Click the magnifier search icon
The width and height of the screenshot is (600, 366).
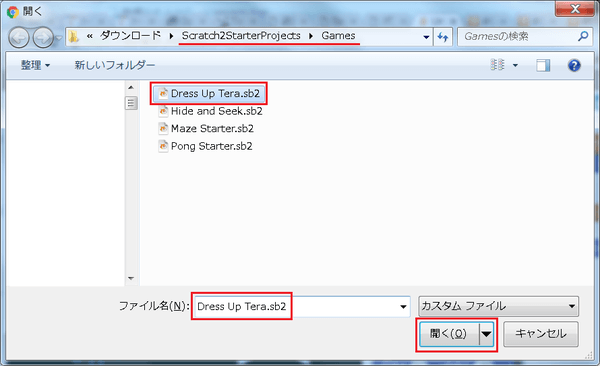[583, 36]
